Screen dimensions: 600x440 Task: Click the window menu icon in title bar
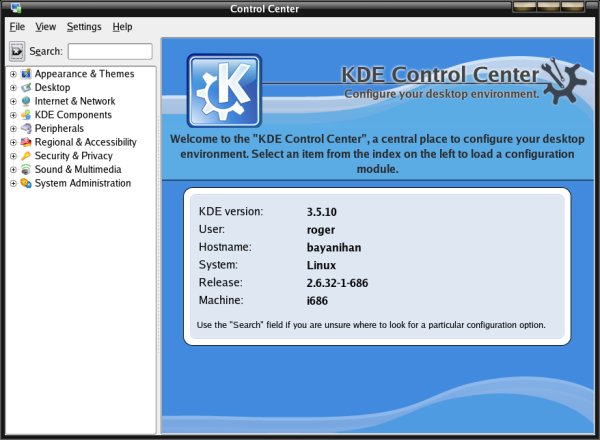click(x=16, y=8)
